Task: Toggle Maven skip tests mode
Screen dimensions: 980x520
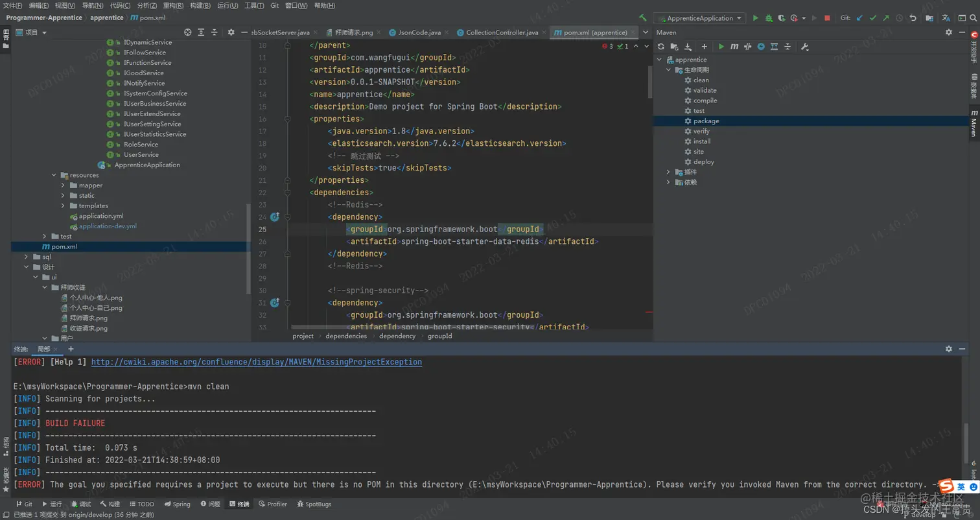Action: pos(761,47)
